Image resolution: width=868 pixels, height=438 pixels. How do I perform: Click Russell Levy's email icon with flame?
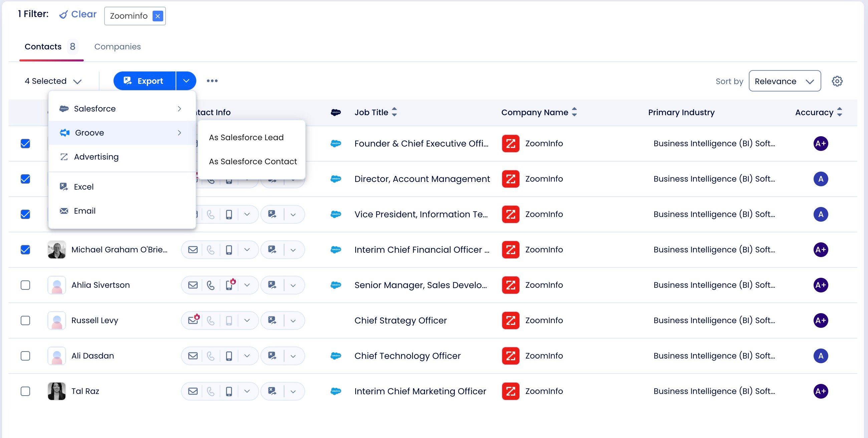click(x=194, y=319)
